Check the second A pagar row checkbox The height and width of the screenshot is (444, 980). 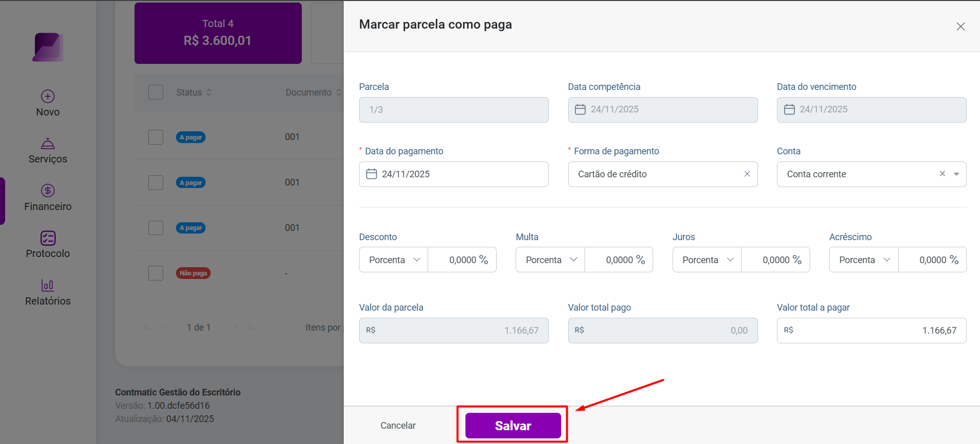point(155,182)
